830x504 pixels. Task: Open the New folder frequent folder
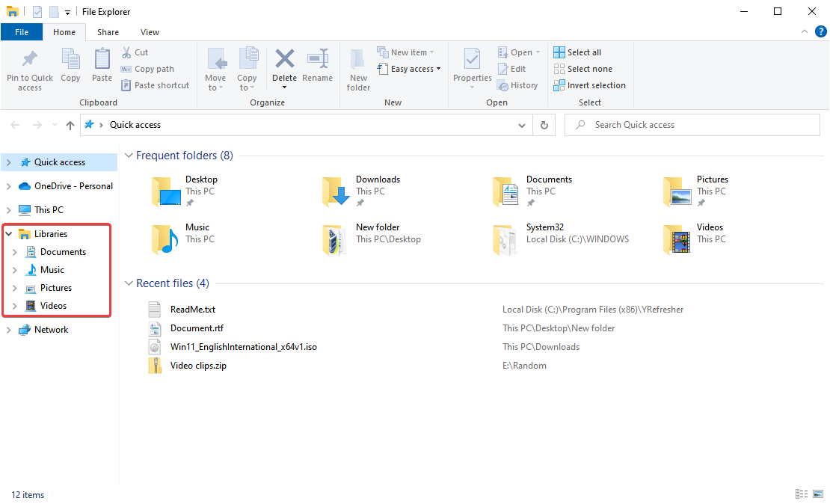(372, 239)
